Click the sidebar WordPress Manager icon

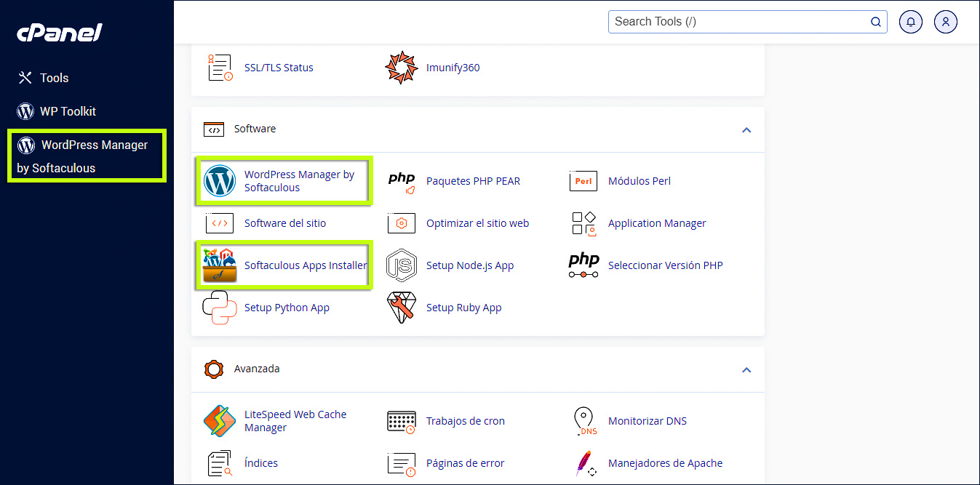[26, 145]
